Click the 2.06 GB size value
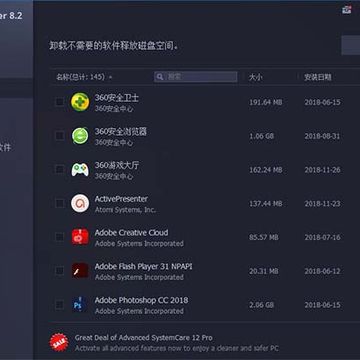The width and height of the screenshot is (360, 360). point(262,305)
